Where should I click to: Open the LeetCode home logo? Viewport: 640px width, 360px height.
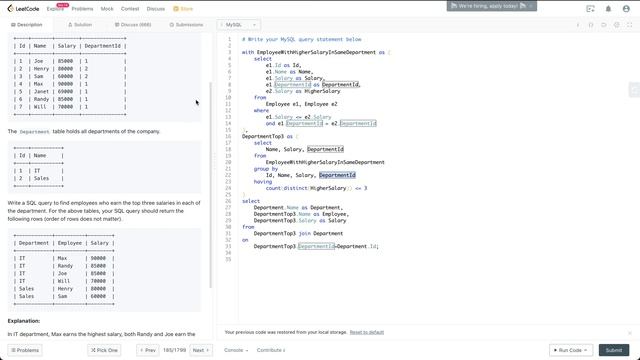(x=23, y=9)
